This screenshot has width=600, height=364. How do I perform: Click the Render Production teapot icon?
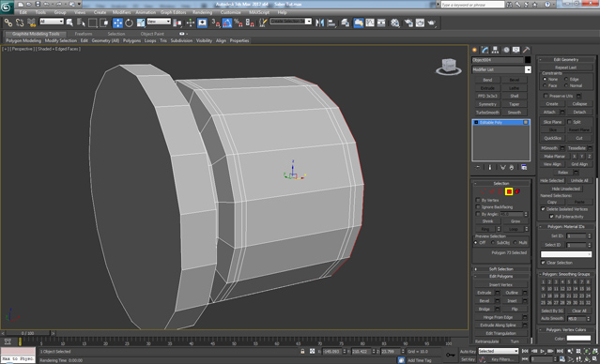(x=432, y=23)
